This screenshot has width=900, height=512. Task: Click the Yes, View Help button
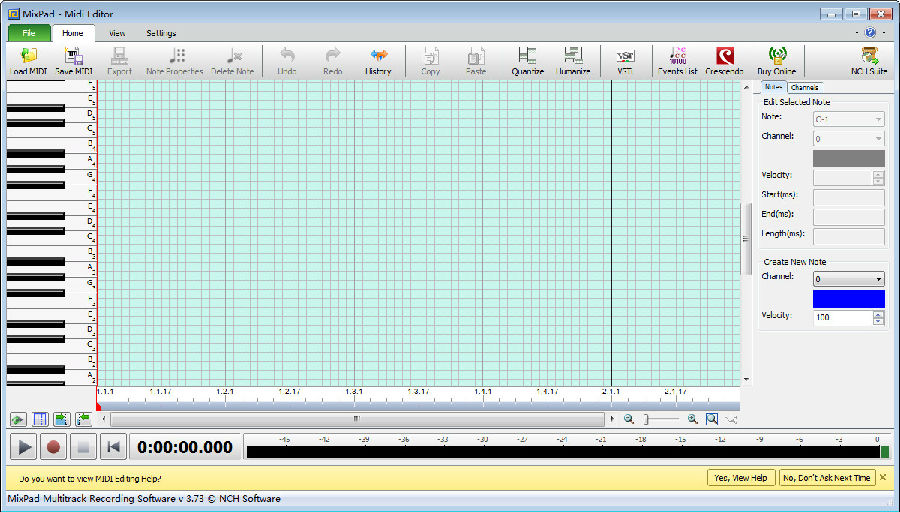[741, 478]
